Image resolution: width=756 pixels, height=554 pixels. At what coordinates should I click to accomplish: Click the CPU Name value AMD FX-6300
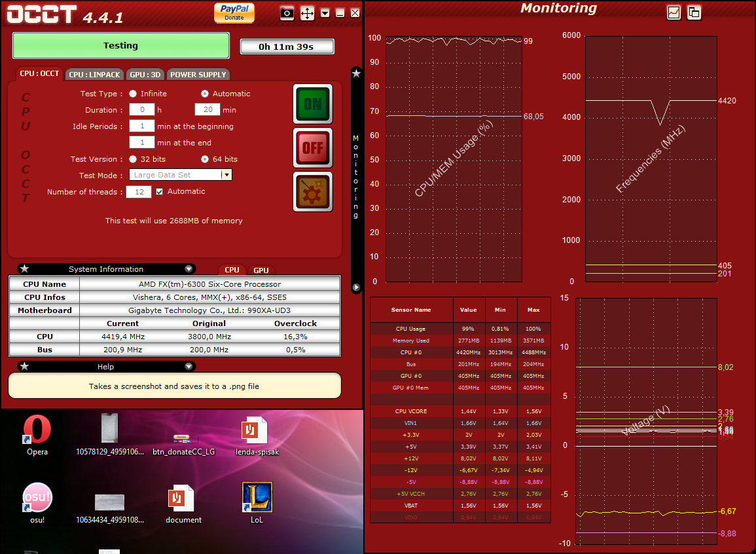point(209,284)
